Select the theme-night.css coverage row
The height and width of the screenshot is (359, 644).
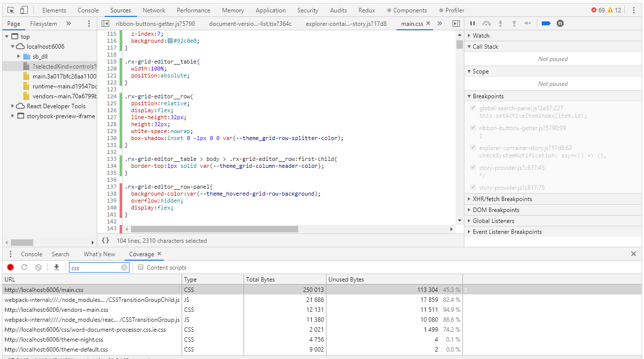click(322, 339)
